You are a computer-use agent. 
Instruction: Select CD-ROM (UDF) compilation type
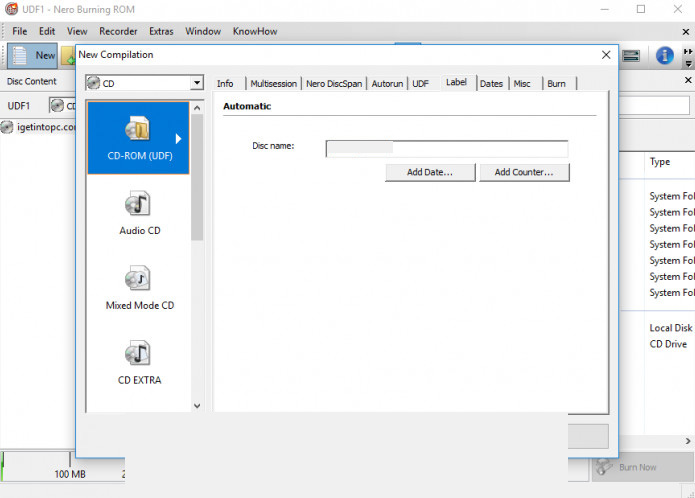139,138
